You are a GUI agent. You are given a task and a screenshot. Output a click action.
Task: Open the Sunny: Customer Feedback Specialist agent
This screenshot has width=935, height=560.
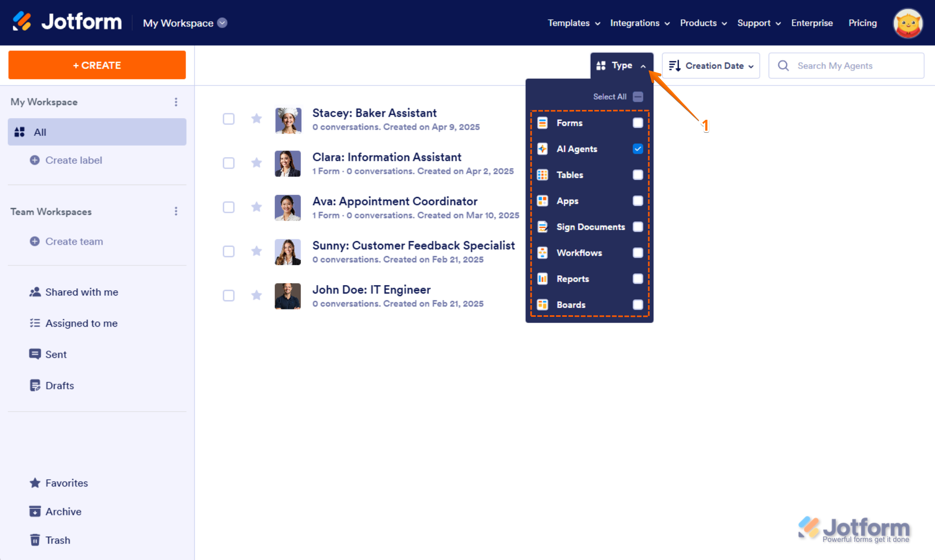pyautogui.click(x=413, y=245)
